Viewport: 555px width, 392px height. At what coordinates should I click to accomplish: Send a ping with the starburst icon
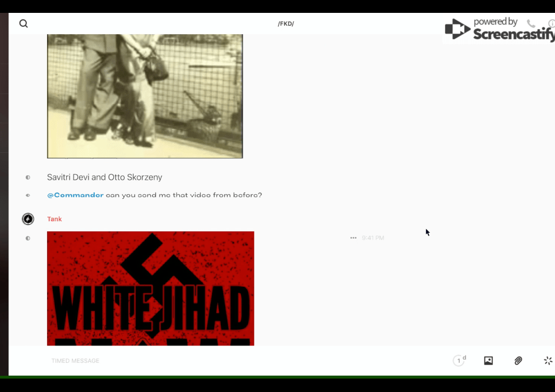click(x=548, y=361)
